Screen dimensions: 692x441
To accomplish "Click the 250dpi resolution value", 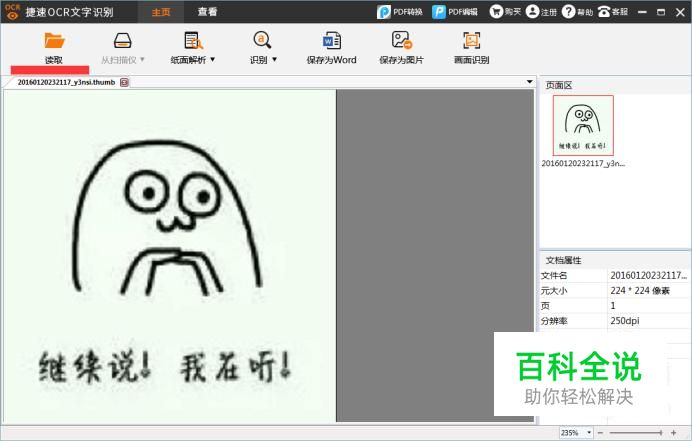I will [625, 320].
